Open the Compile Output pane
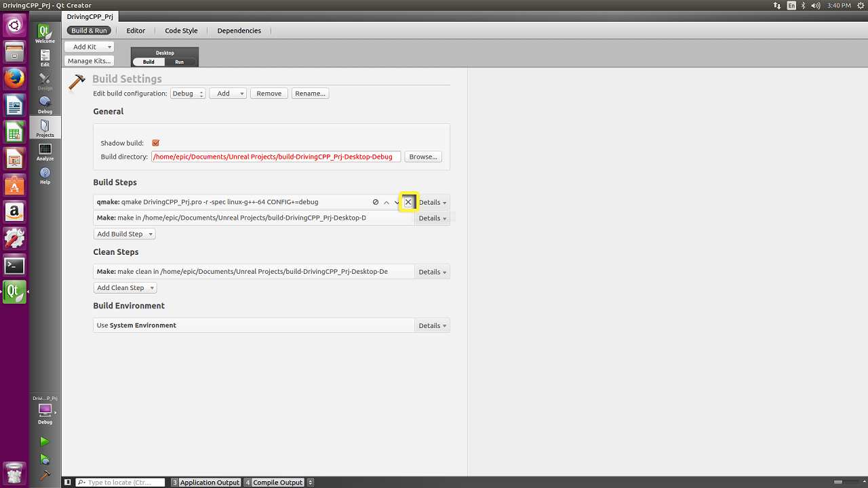868x488 pixels. pos(274,483)
